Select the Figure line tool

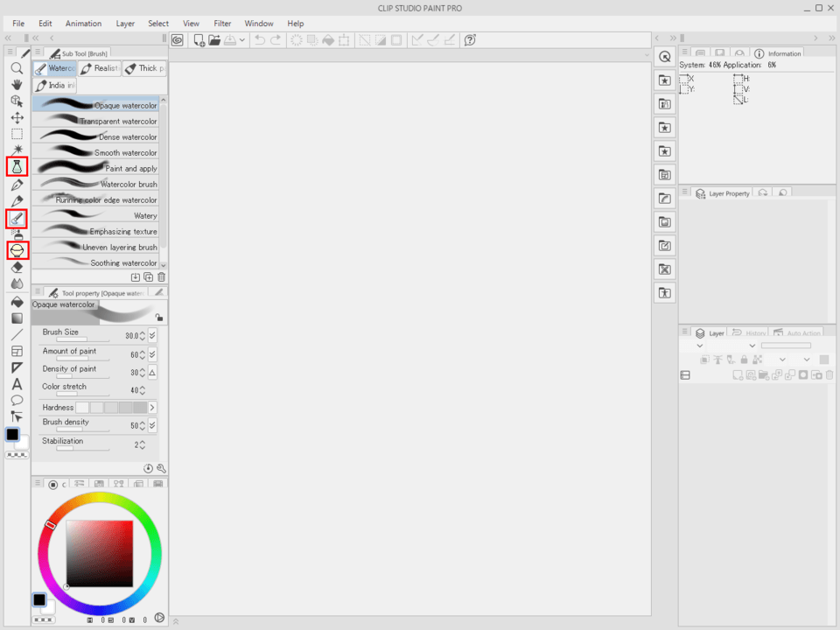point(17,335)
